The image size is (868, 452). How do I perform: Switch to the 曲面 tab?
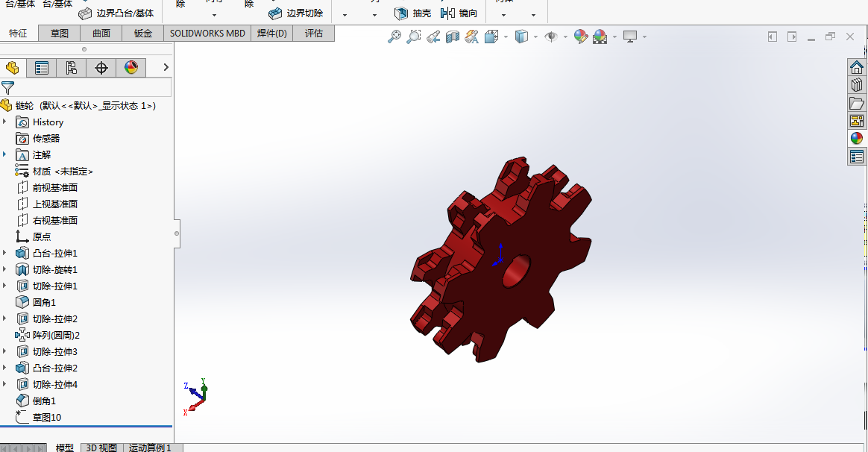coord(101,34)
